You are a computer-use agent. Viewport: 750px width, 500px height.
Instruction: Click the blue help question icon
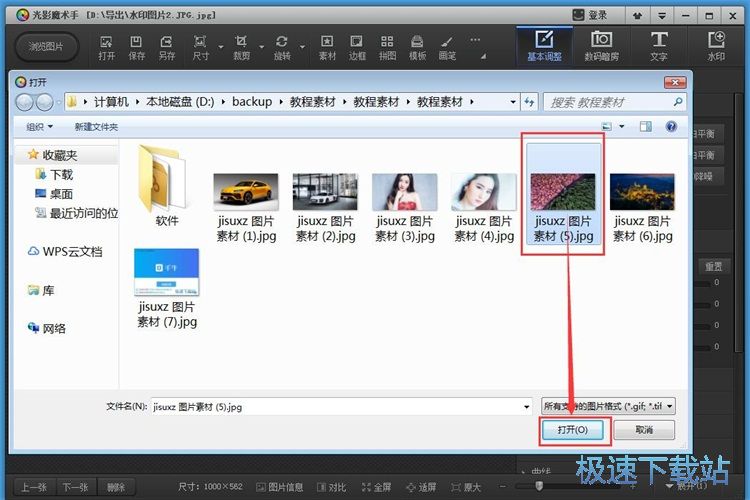(671, 127)
